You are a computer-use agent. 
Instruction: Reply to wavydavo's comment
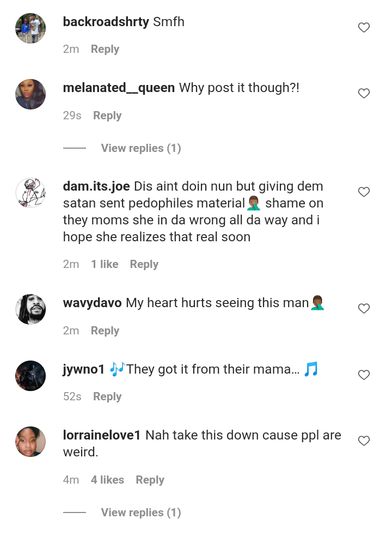105,331
